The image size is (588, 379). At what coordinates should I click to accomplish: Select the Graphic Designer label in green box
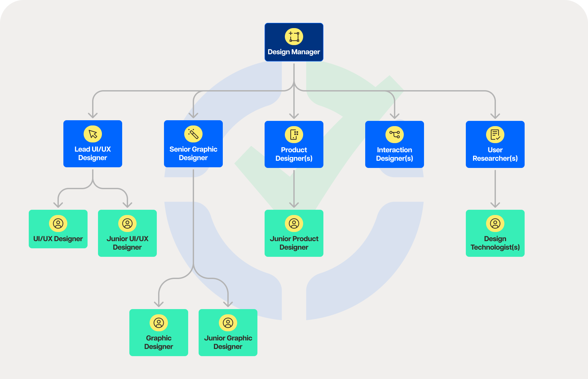(159, 342)
